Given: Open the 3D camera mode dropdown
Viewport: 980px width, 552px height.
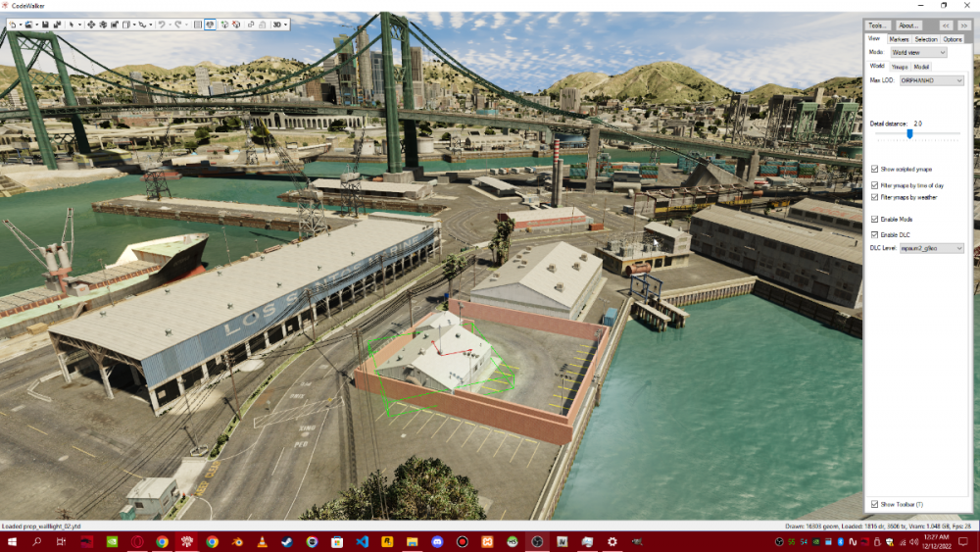Looking at the screenshot, I should 280,25.
